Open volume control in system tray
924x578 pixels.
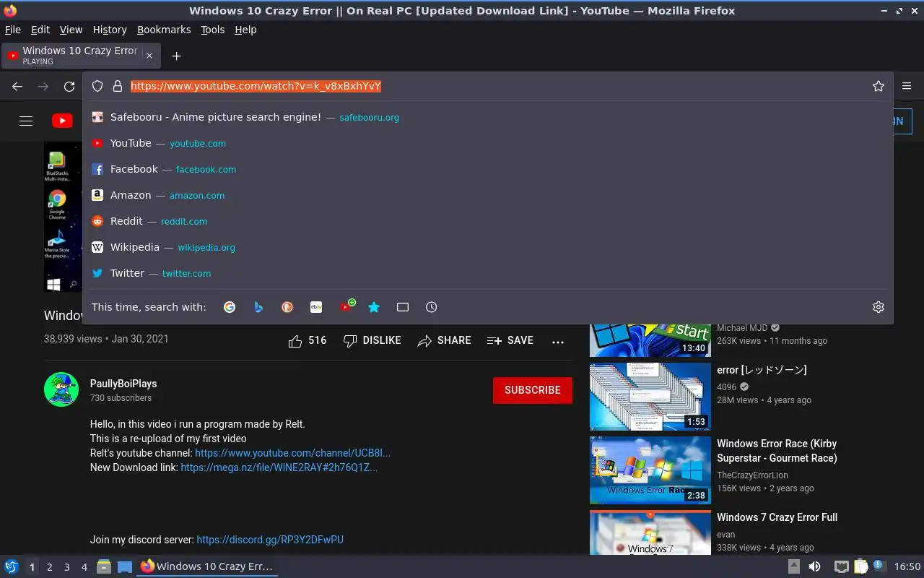[x=814, y=566]
